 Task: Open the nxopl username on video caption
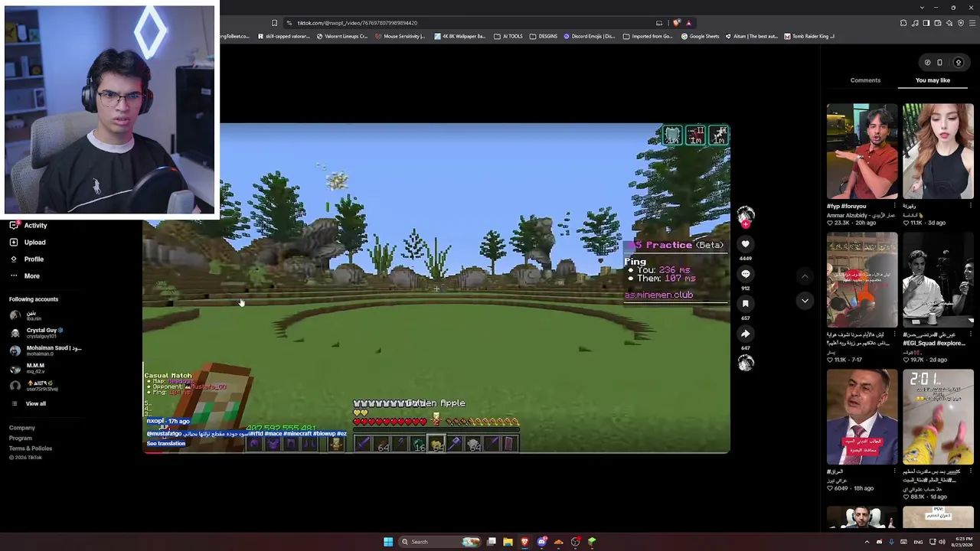point(155,421)
